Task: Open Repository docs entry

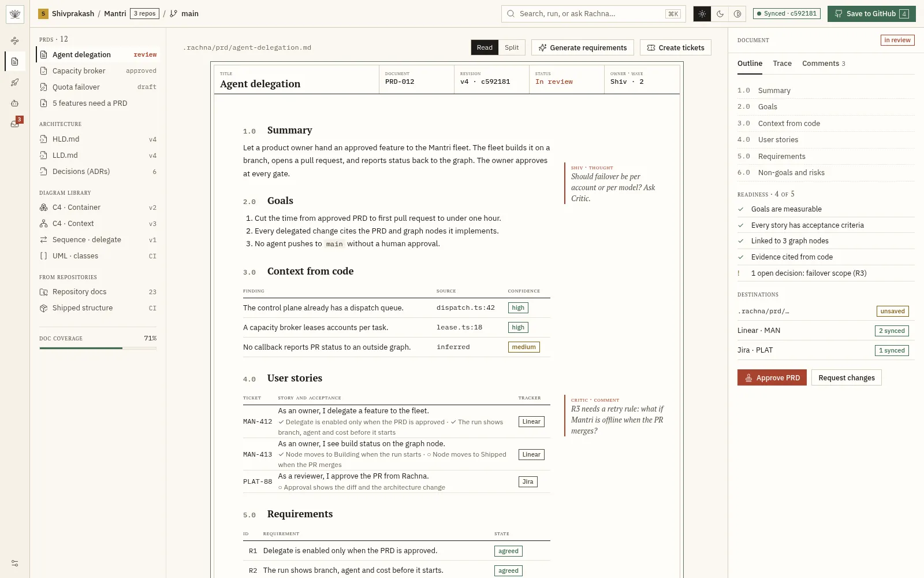Action: 98,291
